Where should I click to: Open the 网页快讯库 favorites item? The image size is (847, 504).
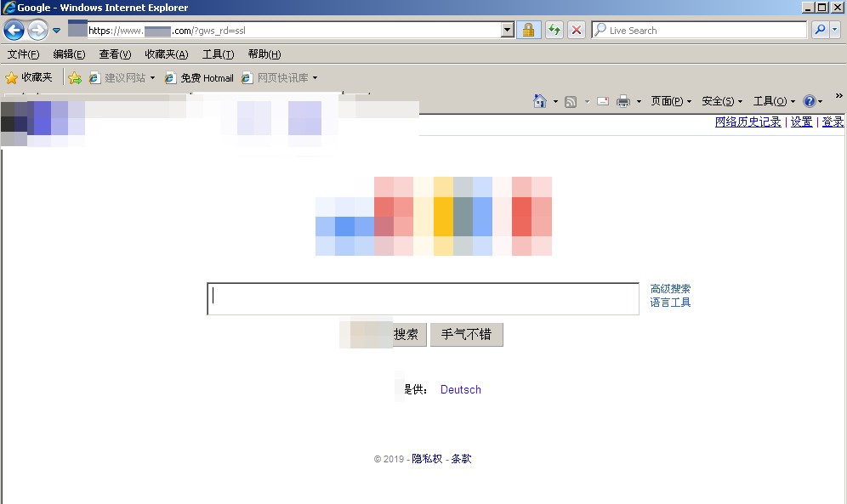275,77
